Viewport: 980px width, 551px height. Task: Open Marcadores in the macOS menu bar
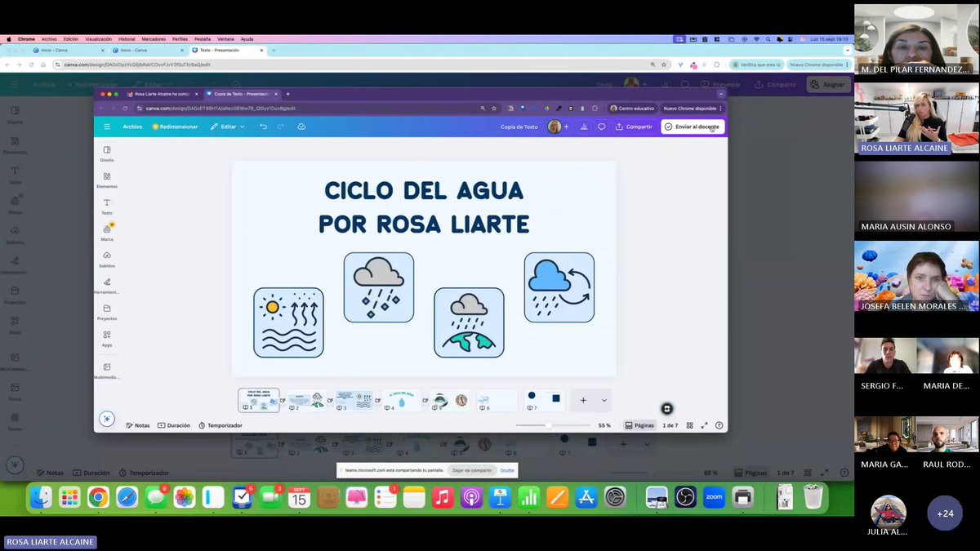[x=153, y=38]
